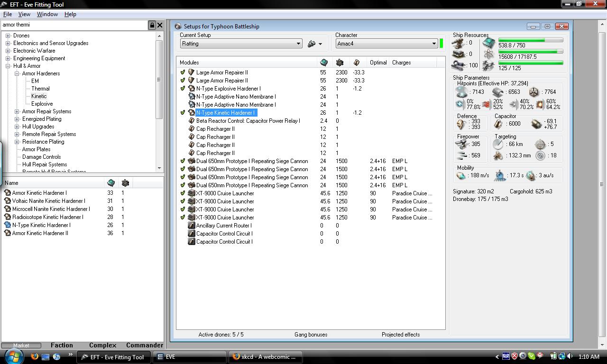Click into the market search field
This screenshot has width=607, height=364.
pyautogui.click(x=74, y=25)
